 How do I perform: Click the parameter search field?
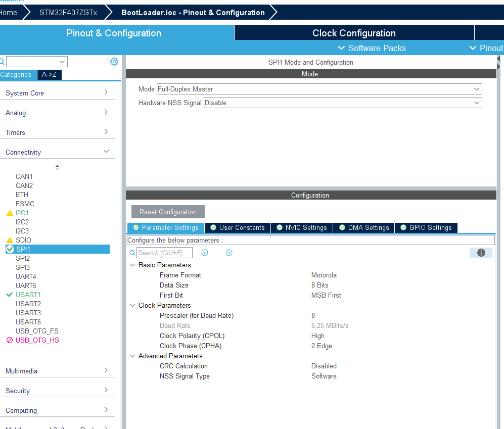[165, 253]
